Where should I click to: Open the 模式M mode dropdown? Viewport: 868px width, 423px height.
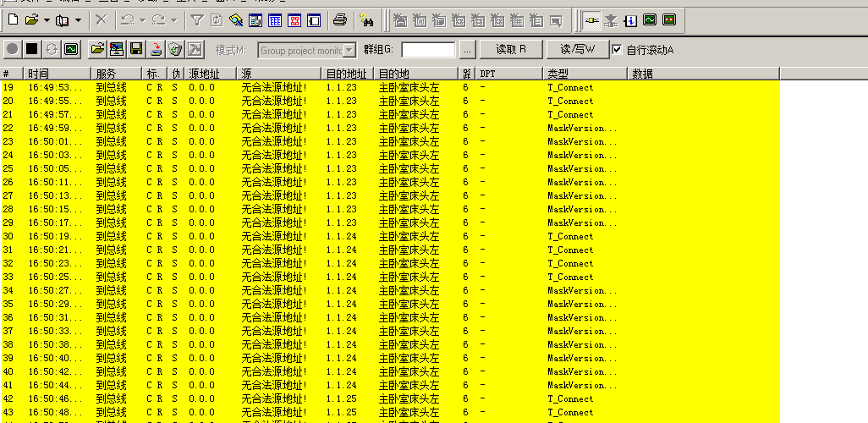349,51
